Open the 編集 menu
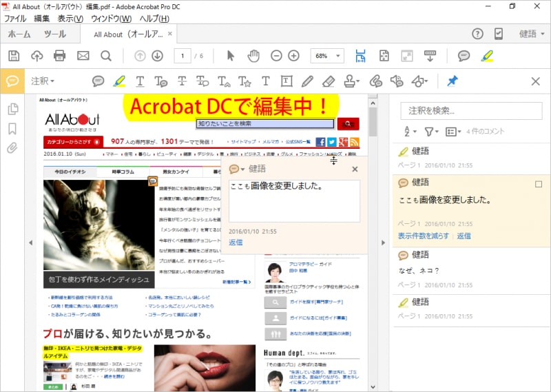Screen dimensions: 551x392 click(42, 19)
